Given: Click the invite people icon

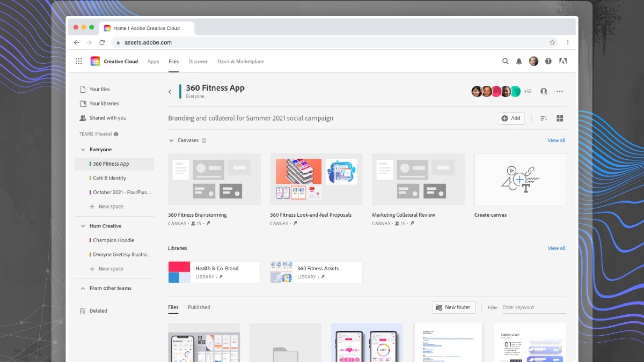Looking at the screenshot, I should [x=544, y=91].
